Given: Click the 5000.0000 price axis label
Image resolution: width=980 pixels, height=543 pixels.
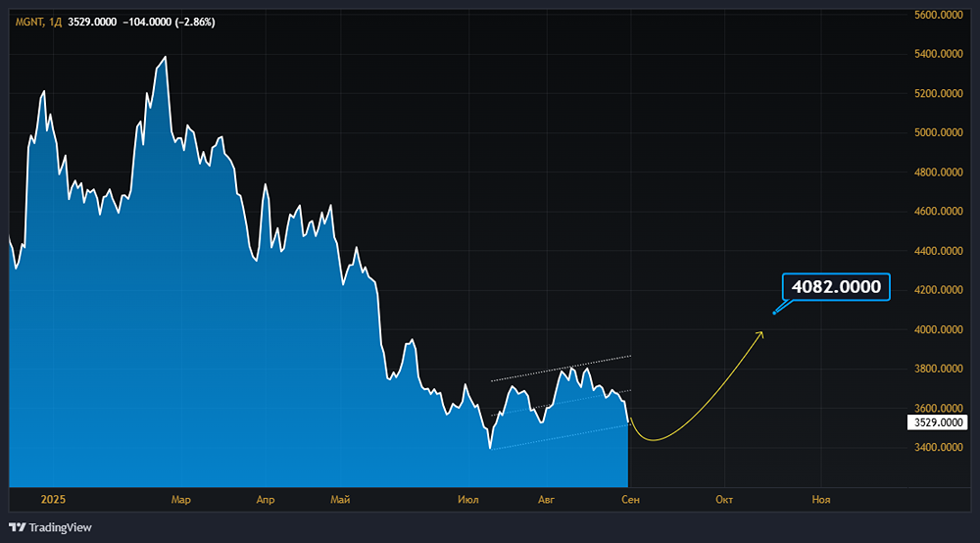Looking at the screenshot, I should click(938, 132).
